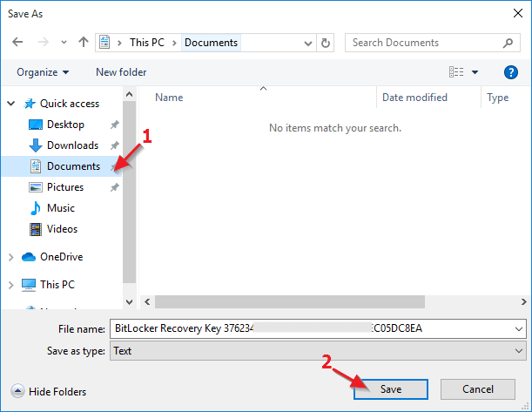Close the Save As window
Screen dimensions: 532x412
518,13
